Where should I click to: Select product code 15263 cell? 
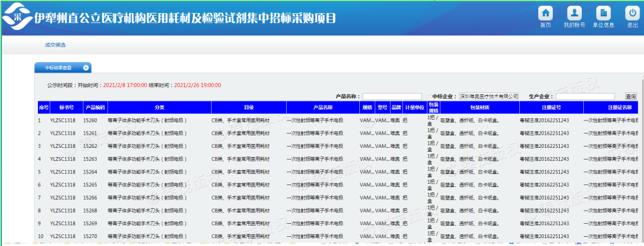point(90,159)
